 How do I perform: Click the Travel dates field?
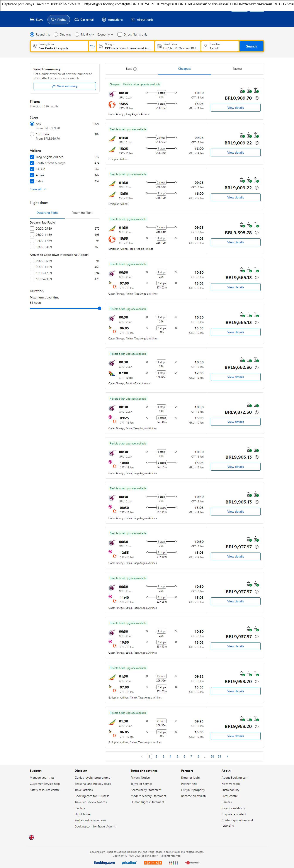click(178, 46)
